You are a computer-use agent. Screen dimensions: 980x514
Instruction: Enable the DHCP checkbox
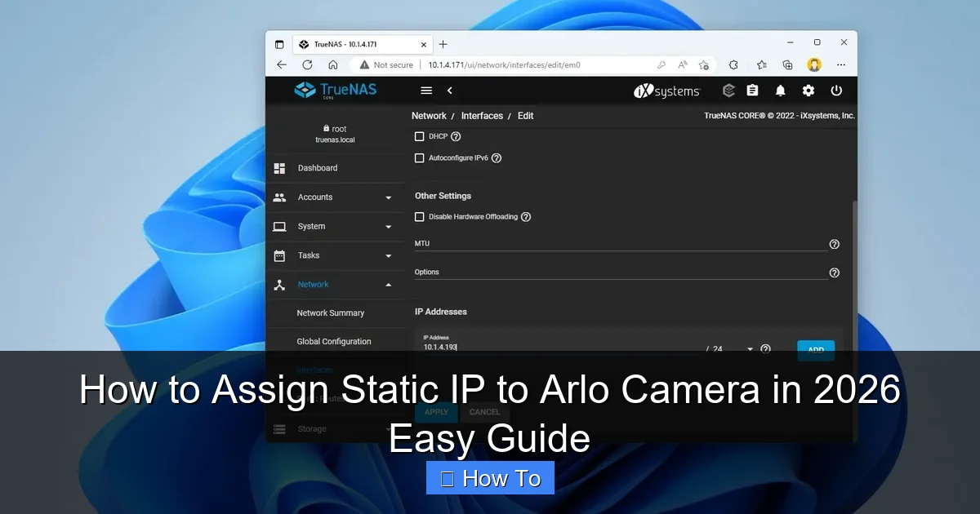point(419,136)
